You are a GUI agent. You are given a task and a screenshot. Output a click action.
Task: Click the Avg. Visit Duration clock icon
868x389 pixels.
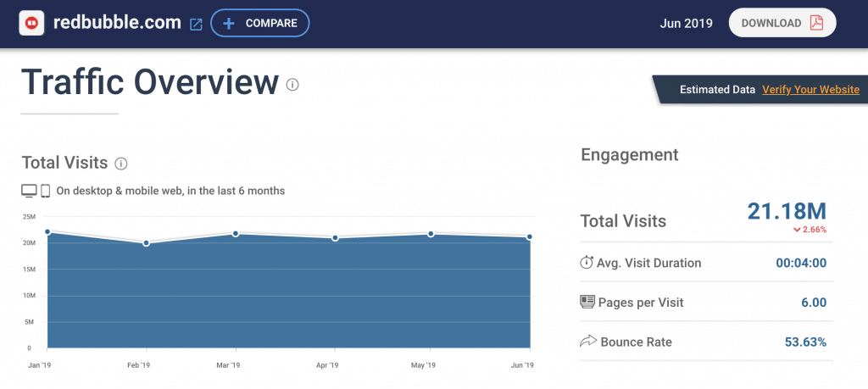click(587, 263)
